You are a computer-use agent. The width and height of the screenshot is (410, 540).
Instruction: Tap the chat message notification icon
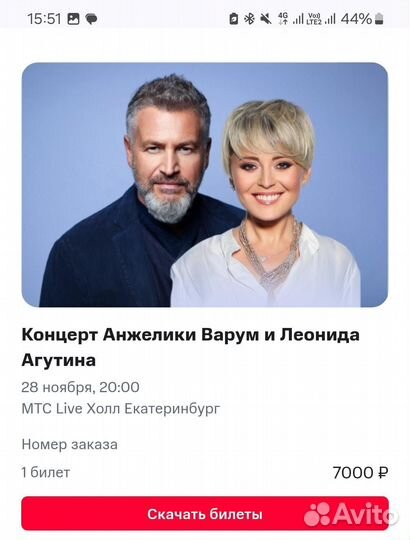click(91, 19)
